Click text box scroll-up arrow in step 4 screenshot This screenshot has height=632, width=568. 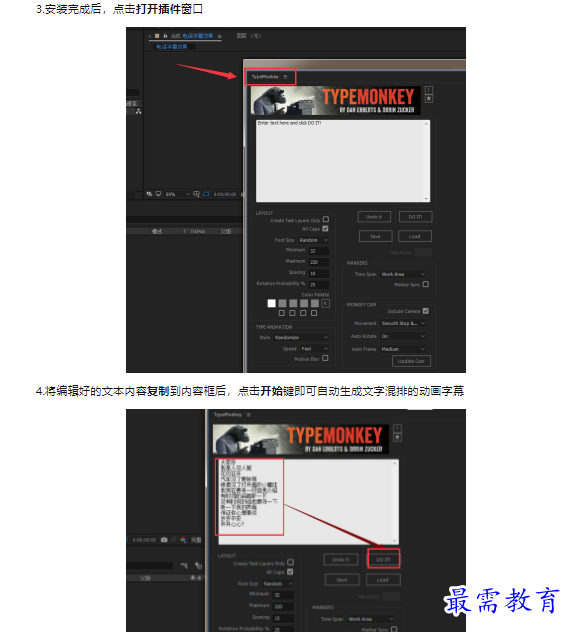pos(395,464)
